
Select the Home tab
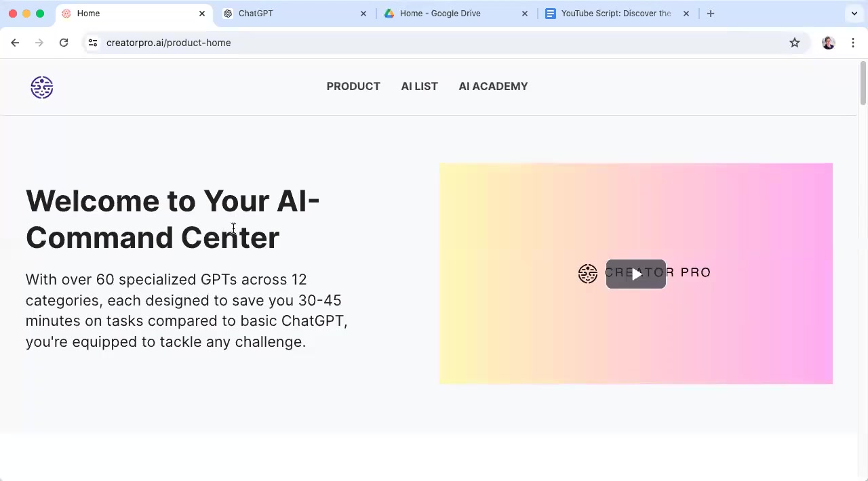click(x=134, y=14)
